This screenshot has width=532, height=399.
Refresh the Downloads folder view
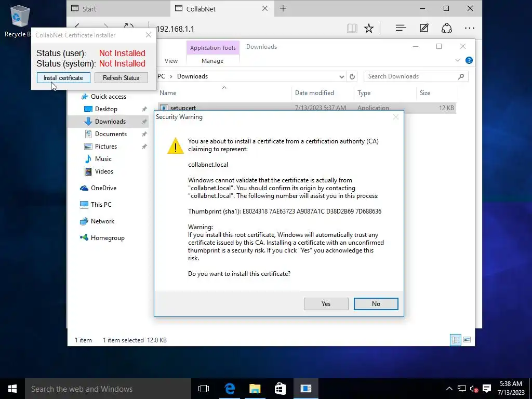[x=352, y=77]
